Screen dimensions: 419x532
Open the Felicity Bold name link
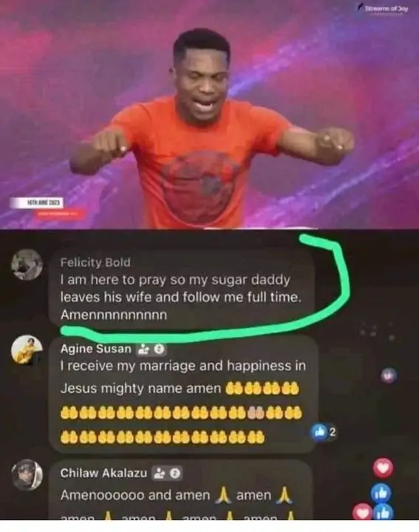click(95, 262)
